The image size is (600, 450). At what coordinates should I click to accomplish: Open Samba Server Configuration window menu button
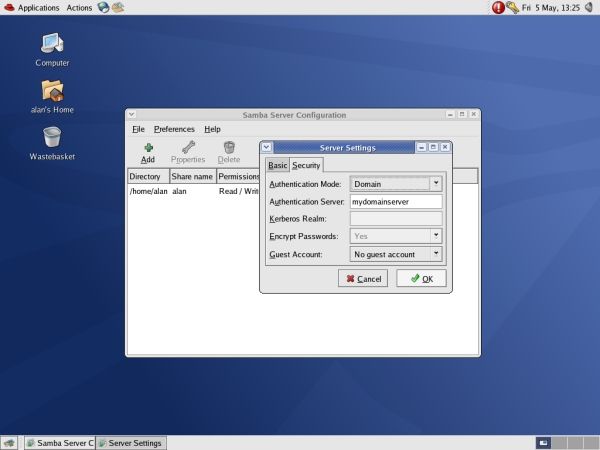click(132, 114)
